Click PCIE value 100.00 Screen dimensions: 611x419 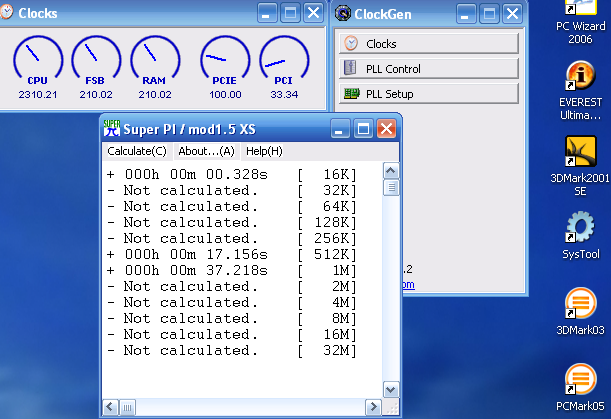pos(225,94)
